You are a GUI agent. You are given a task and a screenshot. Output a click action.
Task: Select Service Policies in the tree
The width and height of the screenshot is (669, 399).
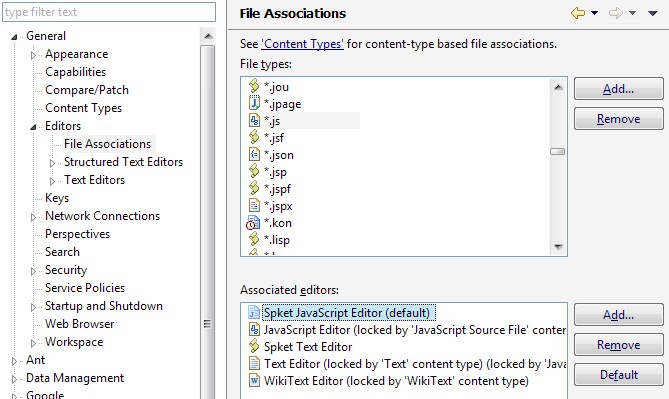click(x=85, y=288)
